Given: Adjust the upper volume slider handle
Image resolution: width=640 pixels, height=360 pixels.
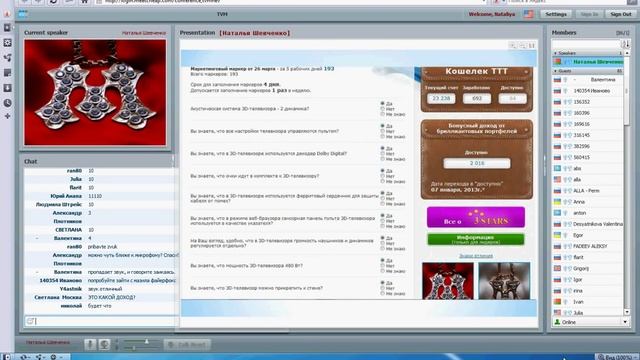Looking at the screenshot, I should 147,341.
